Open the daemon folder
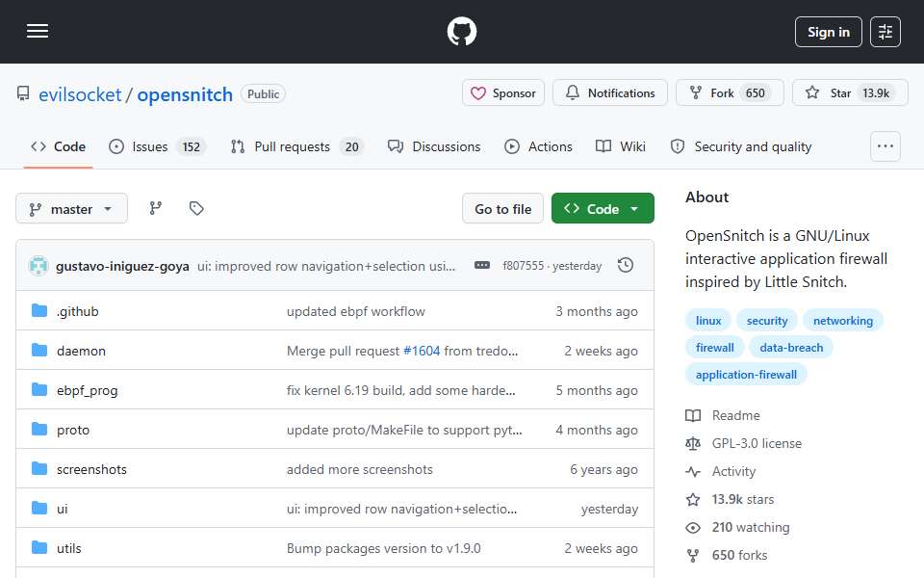 pos(81,351)
